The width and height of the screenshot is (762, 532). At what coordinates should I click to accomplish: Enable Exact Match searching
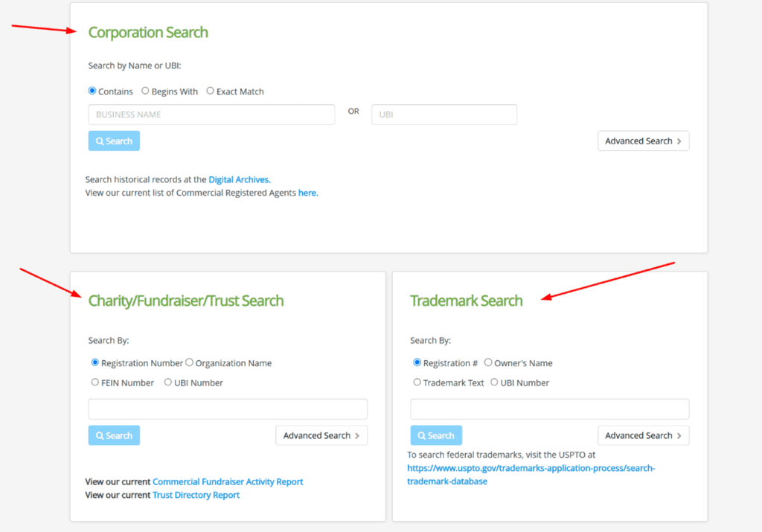tap(210, 91)
